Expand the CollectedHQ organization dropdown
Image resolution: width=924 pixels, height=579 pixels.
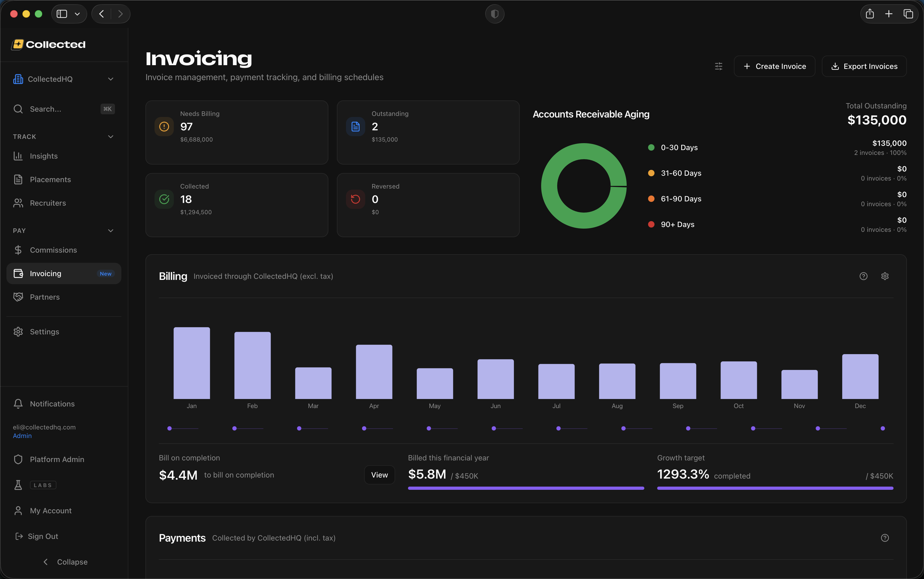click(x=110, y=79)
